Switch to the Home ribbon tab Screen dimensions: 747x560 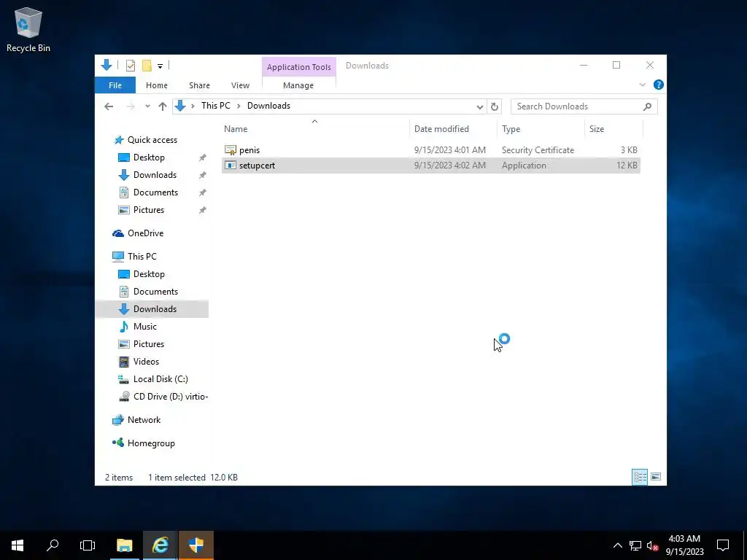coord(157,85)
